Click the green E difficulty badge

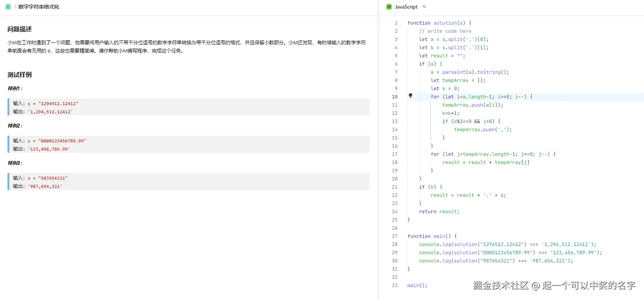point(8,7)
